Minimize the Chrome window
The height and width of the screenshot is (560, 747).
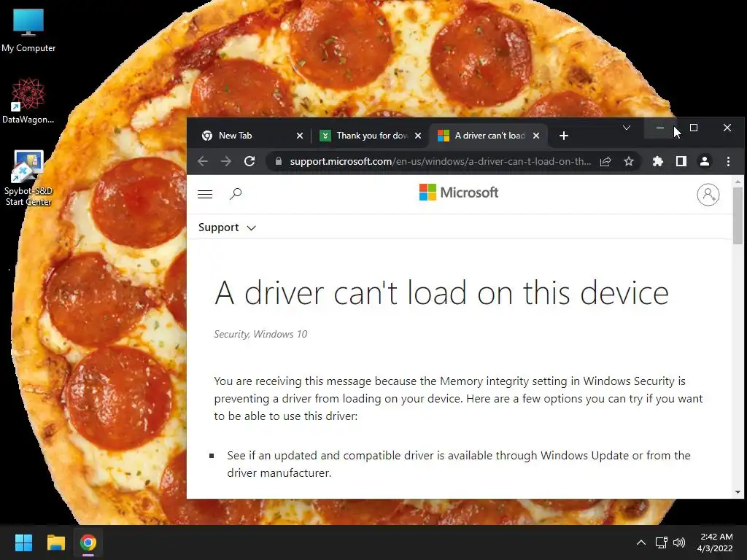659,128
